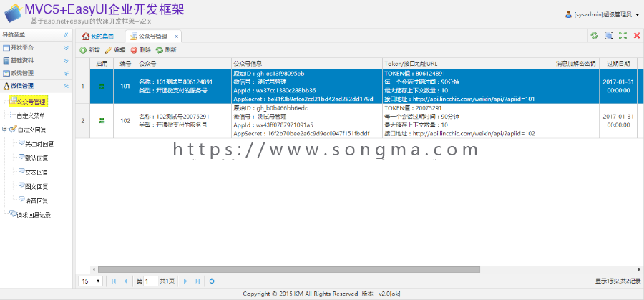The height and width of the screenshot is (300, 644).
Task: Select row number 1 cell
Action: tap(82, 87)
